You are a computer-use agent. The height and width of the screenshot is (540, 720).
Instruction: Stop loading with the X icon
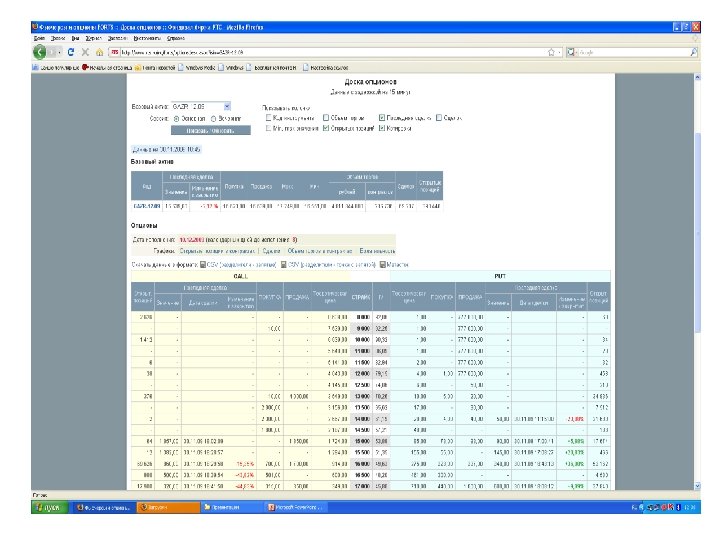(85, 52)
